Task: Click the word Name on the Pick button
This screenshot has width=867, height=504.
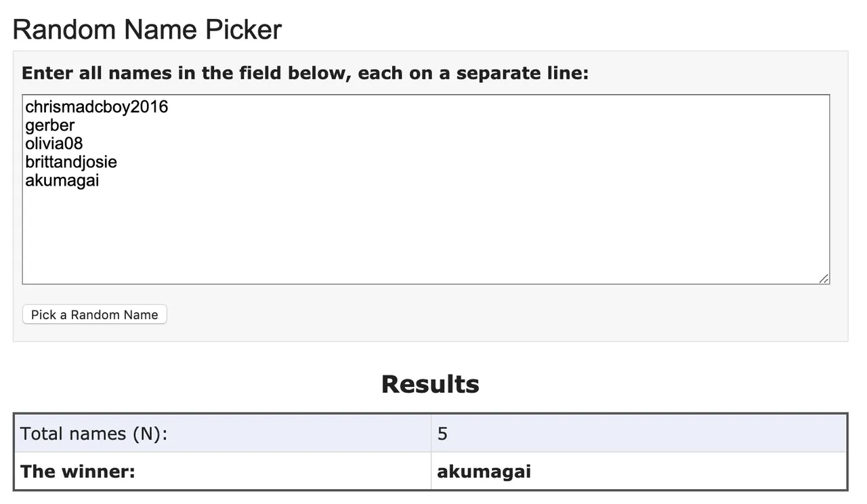Action: (142, 315)
